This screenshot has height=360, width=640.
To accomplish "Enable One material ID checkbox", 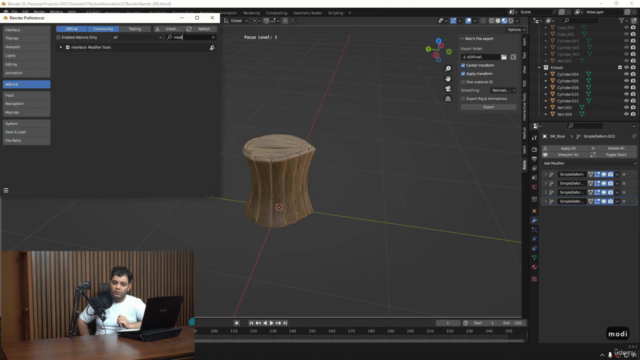I will (x=463, y=82).
